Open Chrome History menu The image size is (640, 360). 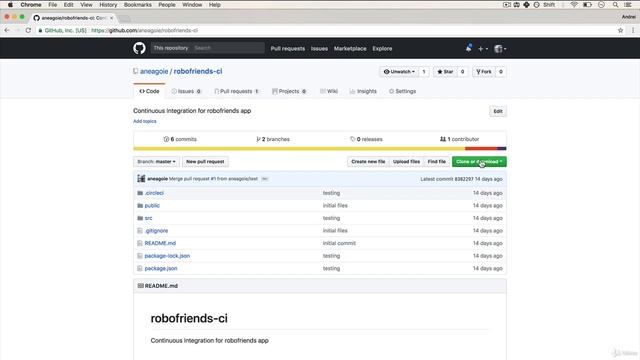(x=108, y=5)
